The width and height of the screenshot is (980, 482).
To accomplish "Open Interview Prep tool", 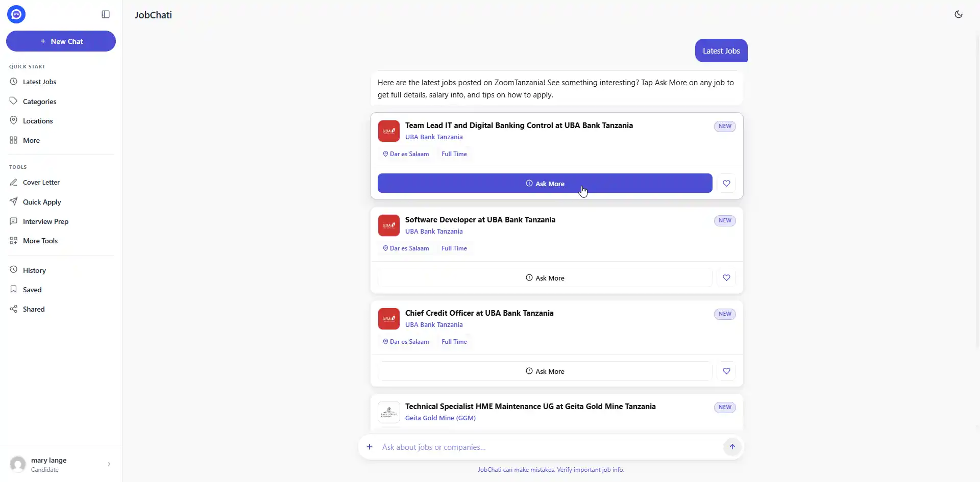I will coord(61,221).
